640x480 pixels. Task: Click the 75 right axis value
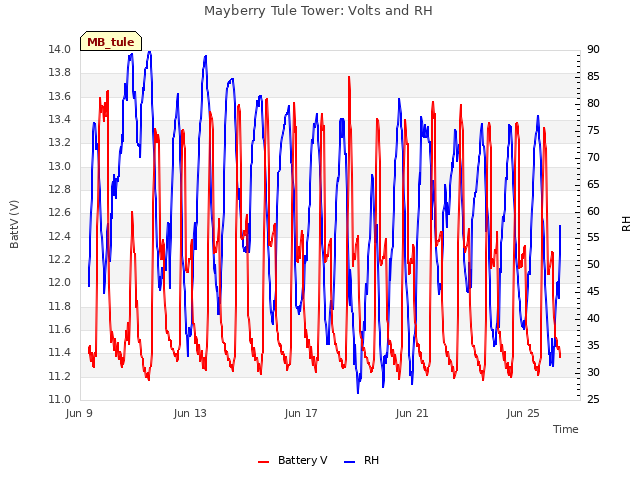593,130
